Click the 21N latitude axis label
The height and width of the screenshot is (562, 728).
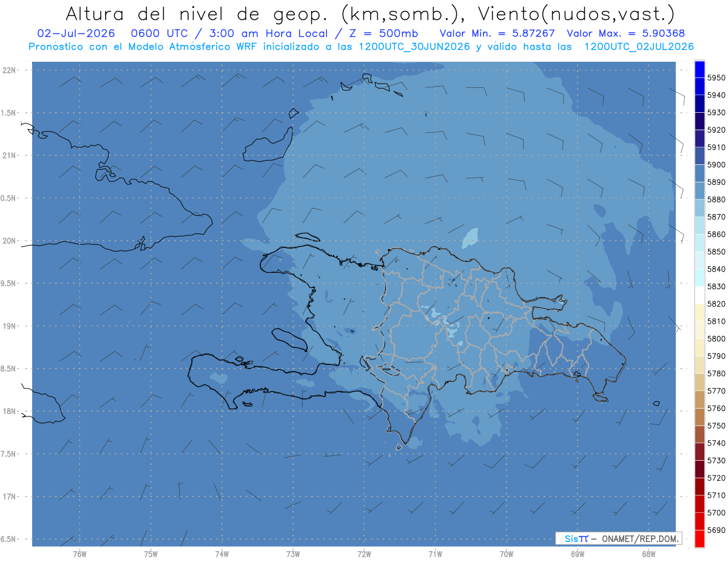point(9,156)
